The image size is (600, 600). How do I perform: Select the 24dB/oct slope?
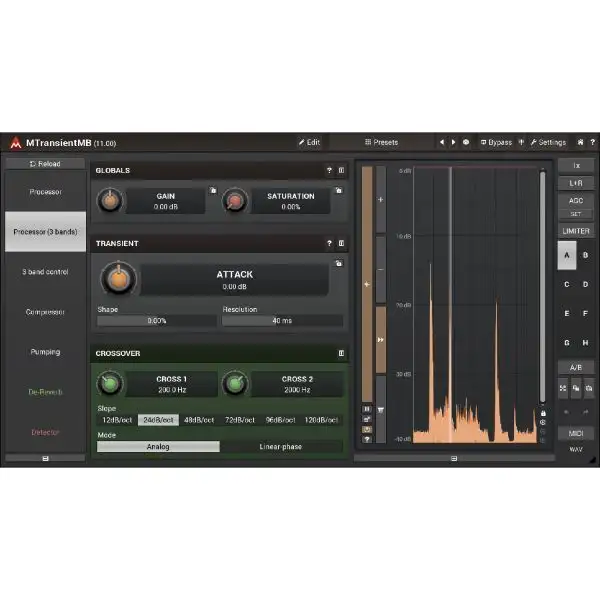(x=158, y=420)
